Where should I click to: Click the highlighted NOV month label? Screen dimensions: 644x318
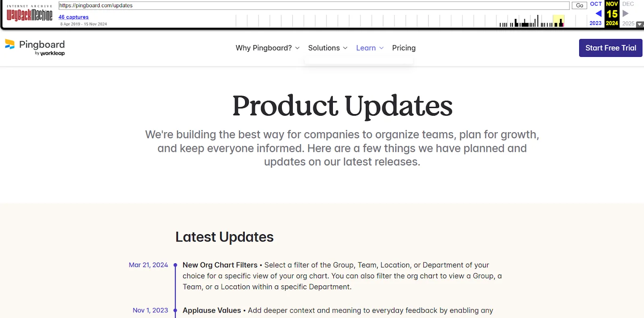click(x=612, y=4)
